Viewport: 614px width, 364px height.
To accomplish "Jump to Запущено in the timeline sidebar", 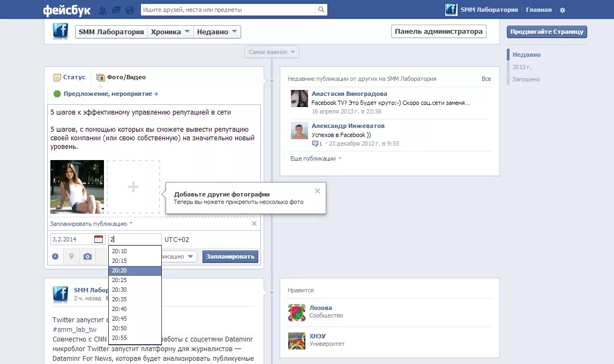I will coord(526,79).
